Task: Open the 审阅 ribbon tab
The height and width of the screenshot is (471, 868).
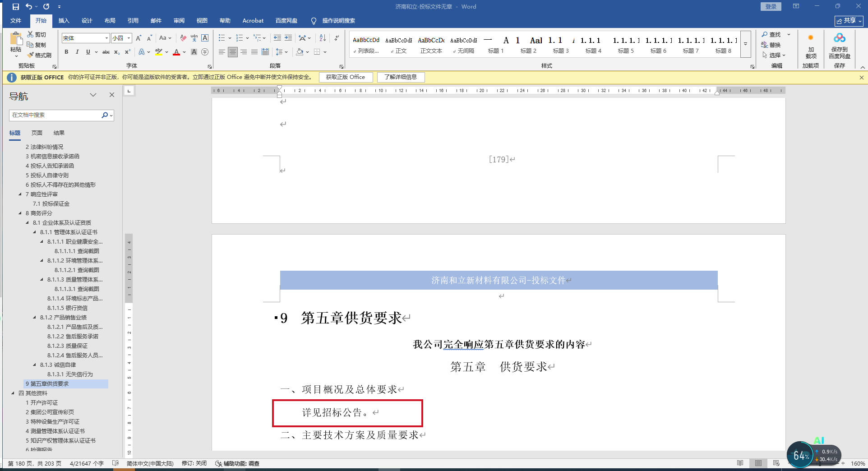Action: pyautogui.click(x=179, y=21)
